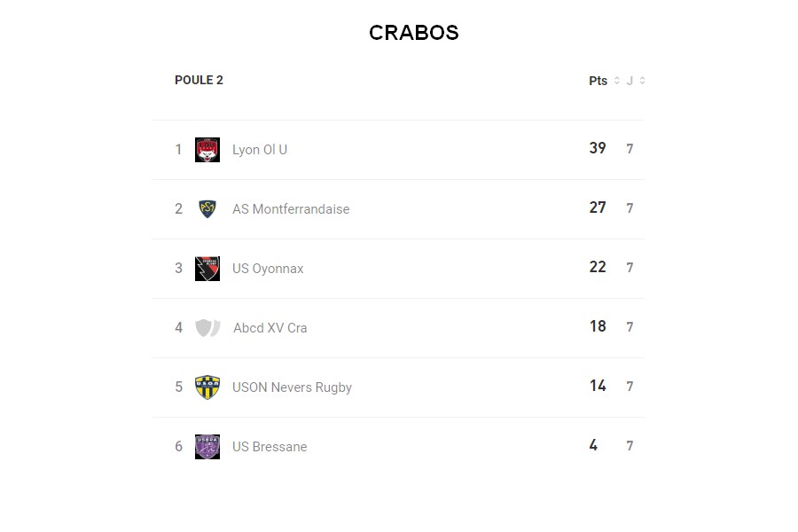Click the USON Nevers Rugby crest
Screen dimensions: 798x532
pos(207,387)
